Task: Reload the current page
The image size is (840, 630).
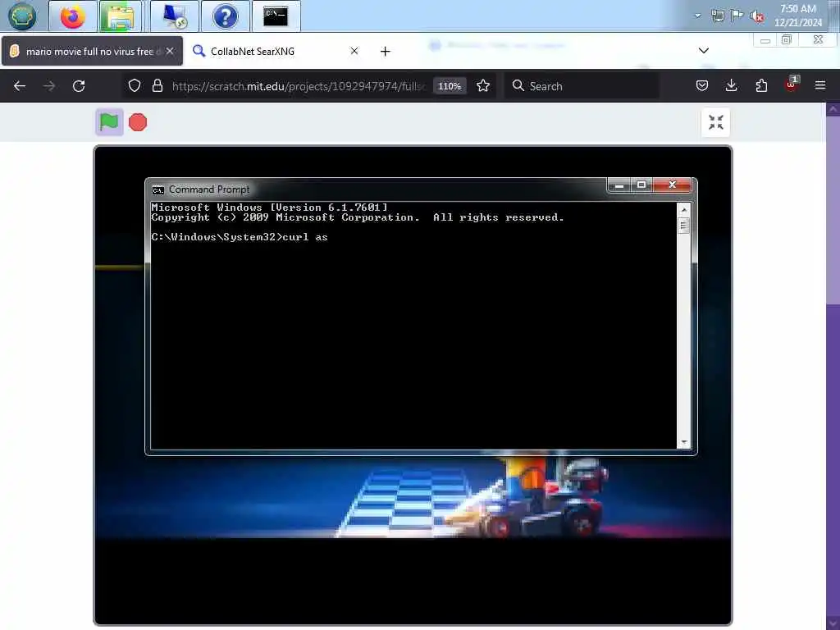Action: [79, 85]
